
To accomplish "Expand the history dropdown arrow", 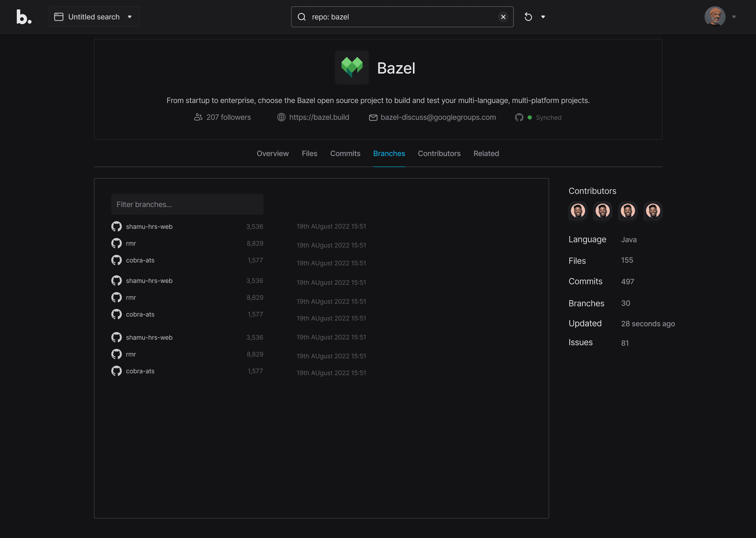I will click(x=543, y=17).
